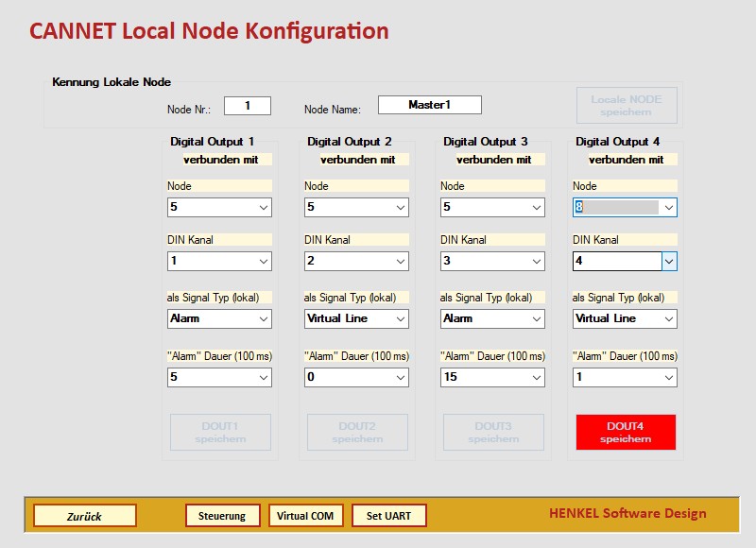Click the Set UART button

click(x=388, y=515)
